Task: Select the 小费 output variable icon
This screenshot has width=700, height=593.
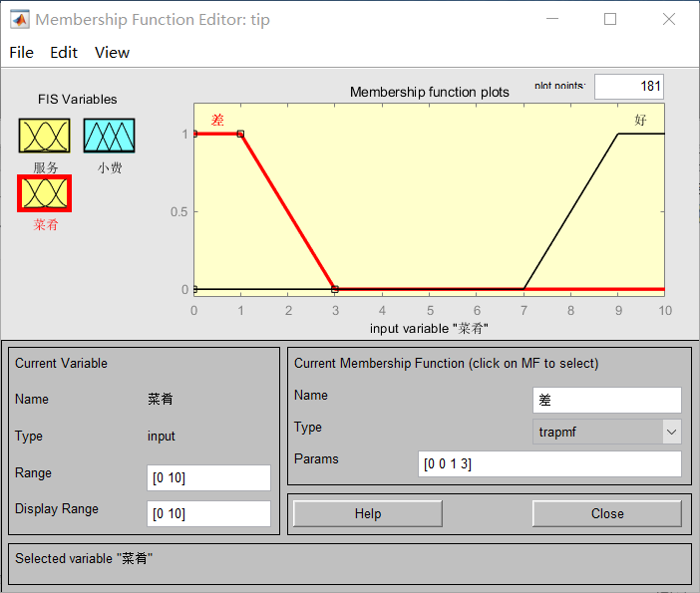Action: point(109,136)
